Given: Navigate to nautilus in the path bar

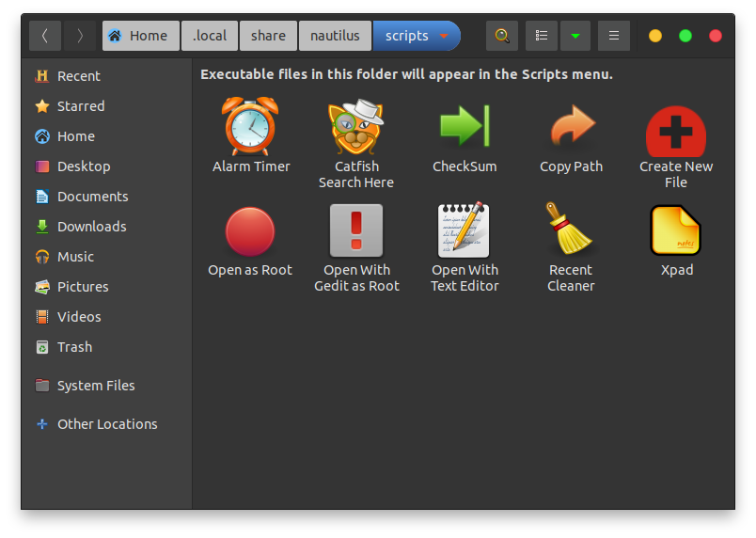Looking at the screenshot, I should [x=335, y=36].
